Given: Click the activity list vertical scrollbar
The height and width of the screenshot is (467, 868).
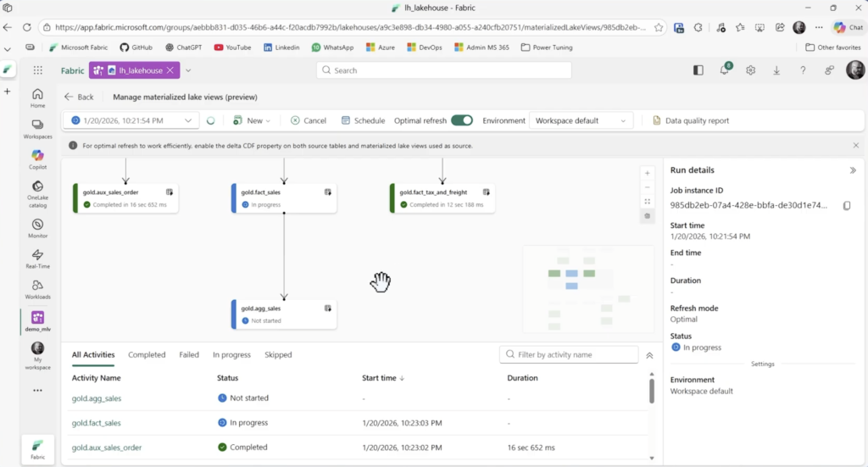Looking at the screenshot, I should (652, 392).
